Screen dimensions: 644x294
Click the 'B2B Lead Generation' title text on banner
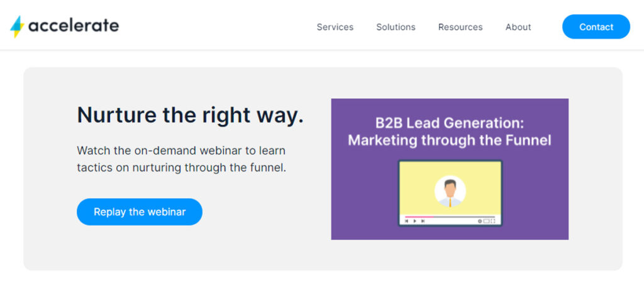click(449, 122)
